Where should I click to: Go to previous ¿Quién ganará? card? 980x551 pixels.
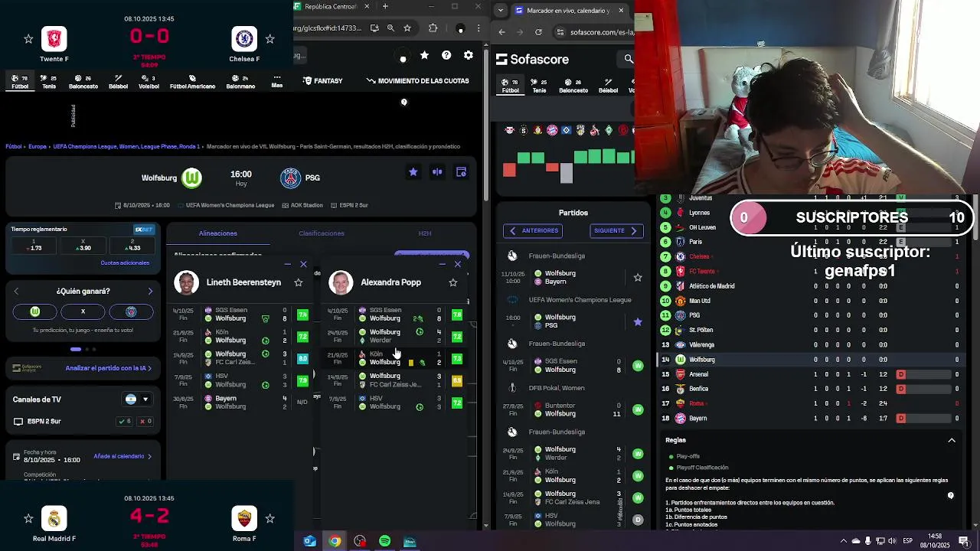click(x=16, y=292)
